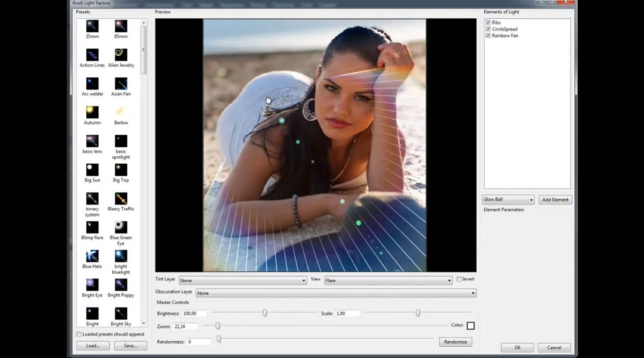The width and height of the screenshot is (644, 358).
Task: Enable Loaded presets should append
Action: coord(79,334)
